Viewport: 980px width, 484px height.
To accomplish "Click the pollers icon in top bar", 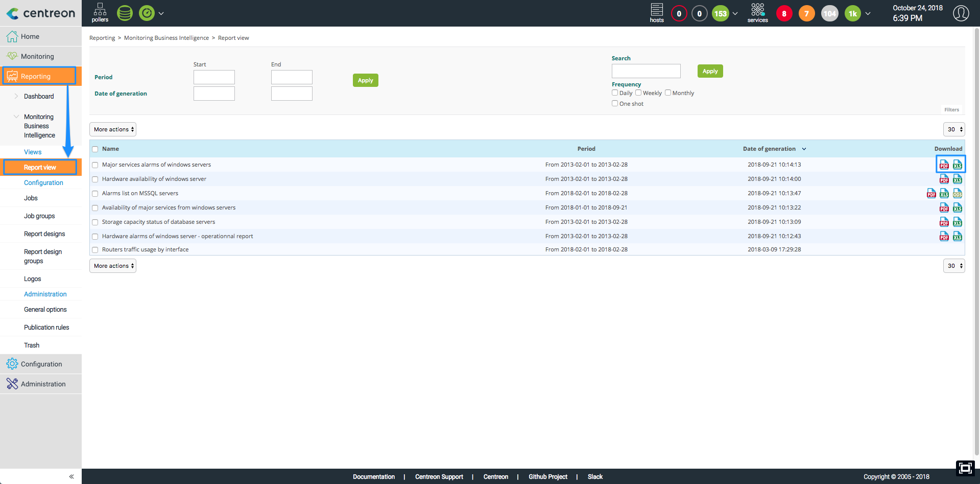I will tap(100, 13).
